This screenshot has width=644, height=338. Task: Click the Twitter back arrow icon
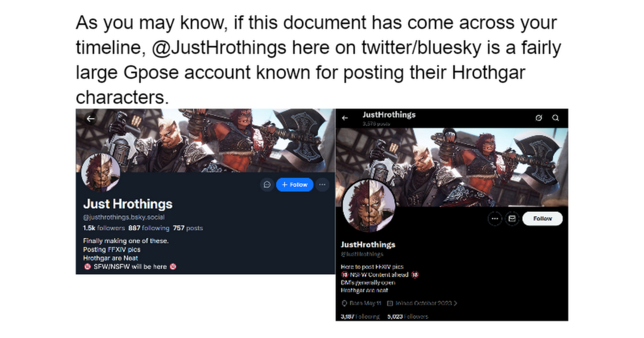345,118
